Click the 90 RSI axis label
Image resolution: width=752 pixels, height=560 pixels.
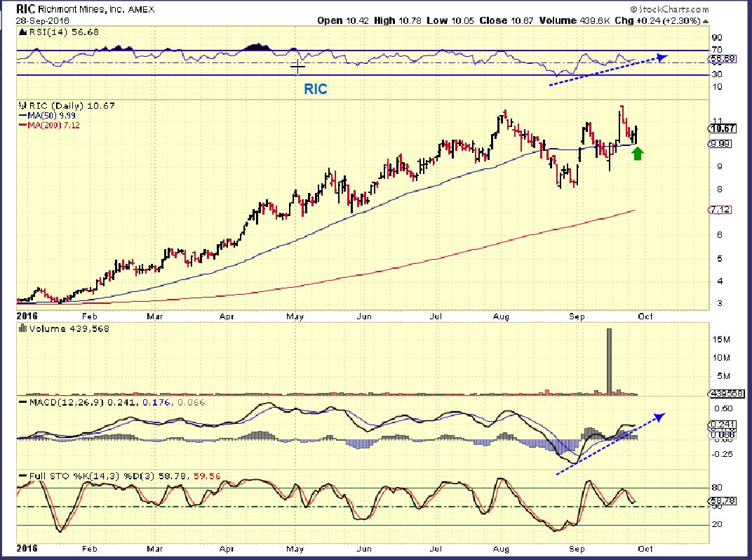point(717,38)
